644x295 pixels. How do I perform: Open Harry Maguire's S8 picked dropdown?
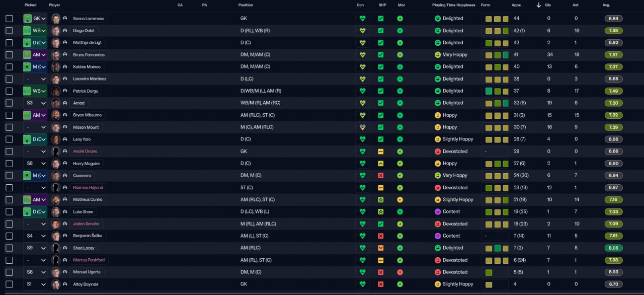click(35, 164)
